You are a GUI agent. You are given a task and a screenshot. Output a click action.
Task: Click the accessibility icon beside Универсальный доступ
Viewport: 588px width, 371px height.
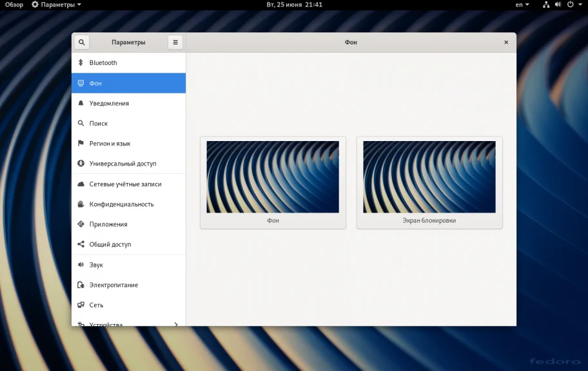(x=81, y=164)
